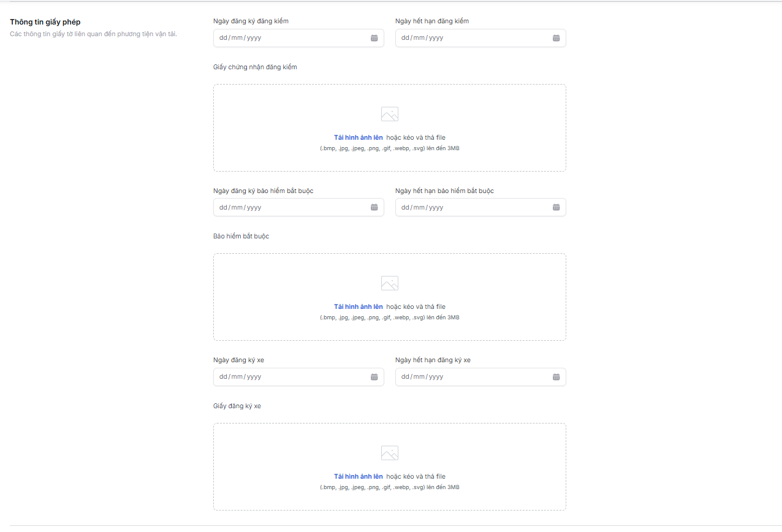Image resolution: width=782 pixels, height=532 pixels.
Task: Click 'Tải hình ảnh lên' for Giấy đăng ký xe
Action: tap(358, 476)
